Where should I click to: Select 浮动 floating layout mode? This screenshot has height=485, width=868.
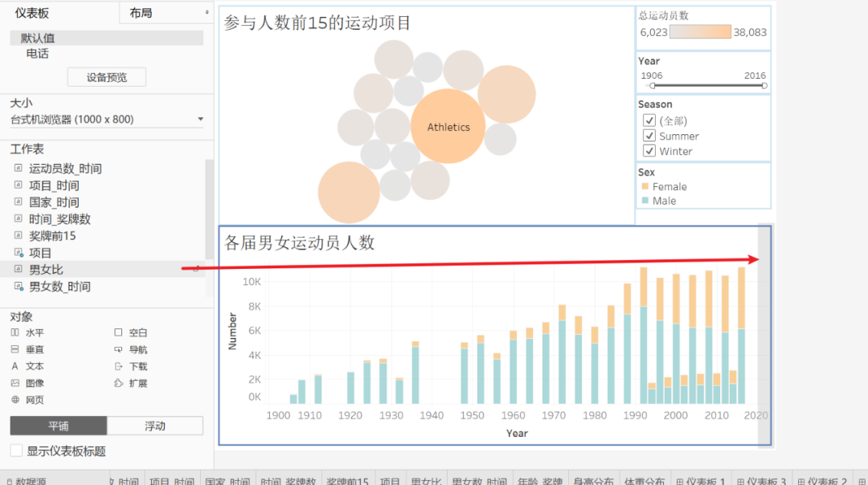click(155, 426)
